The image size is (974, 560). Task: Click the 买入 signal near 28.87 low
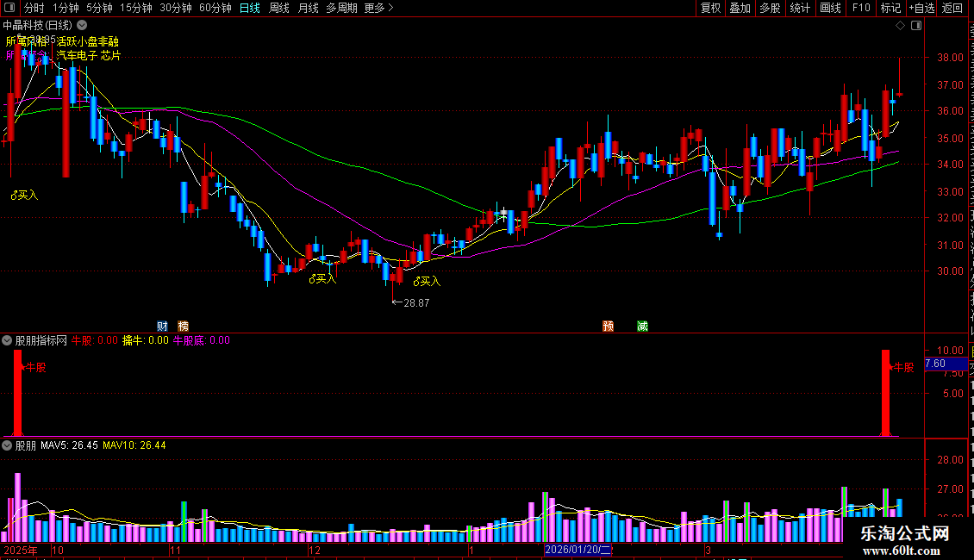(x=427, y=281)
